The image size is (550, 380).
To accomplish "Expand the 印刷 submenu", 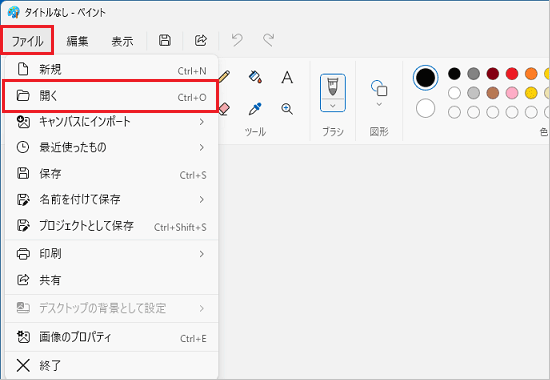I will (112, 254).
